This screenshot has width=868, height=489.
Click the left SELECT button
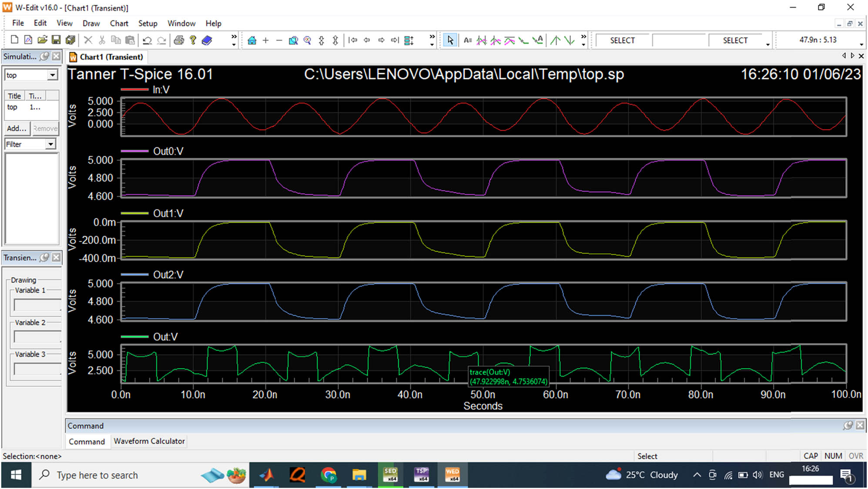click(x=622, y=40)
